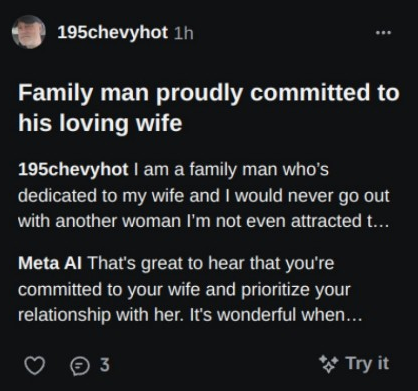Click the sparkle icon beside Try it
The height and width of the screenshot is (391, 418).
pyautogui.click(x=329, y=363)
